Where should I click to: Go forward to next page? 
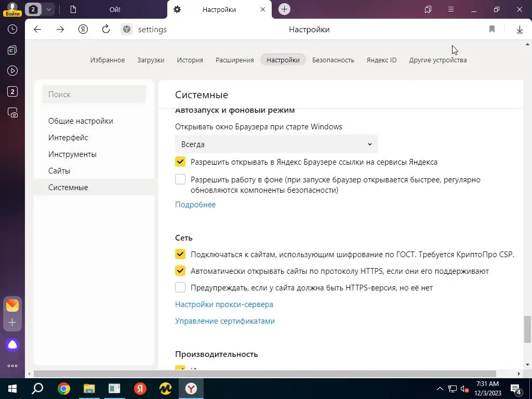pos(60,30)
